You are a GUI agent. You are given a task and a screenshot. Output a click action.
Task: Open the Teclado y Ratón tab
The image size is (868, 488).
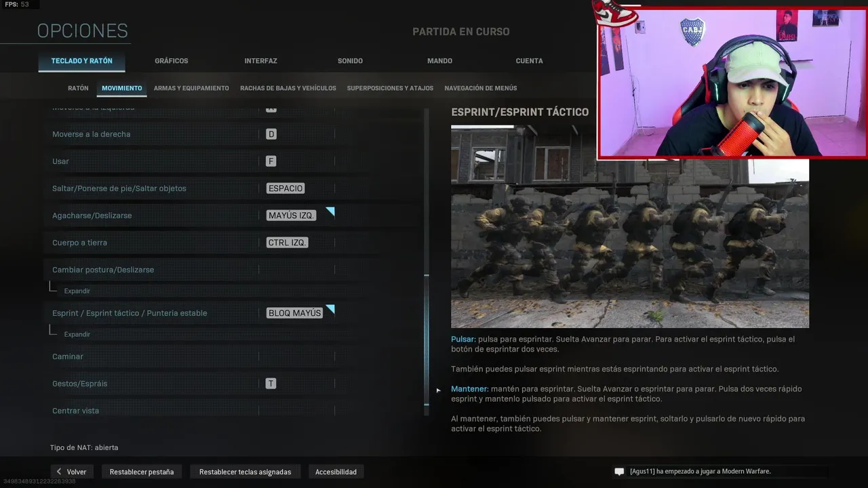(x=82, y=61)
